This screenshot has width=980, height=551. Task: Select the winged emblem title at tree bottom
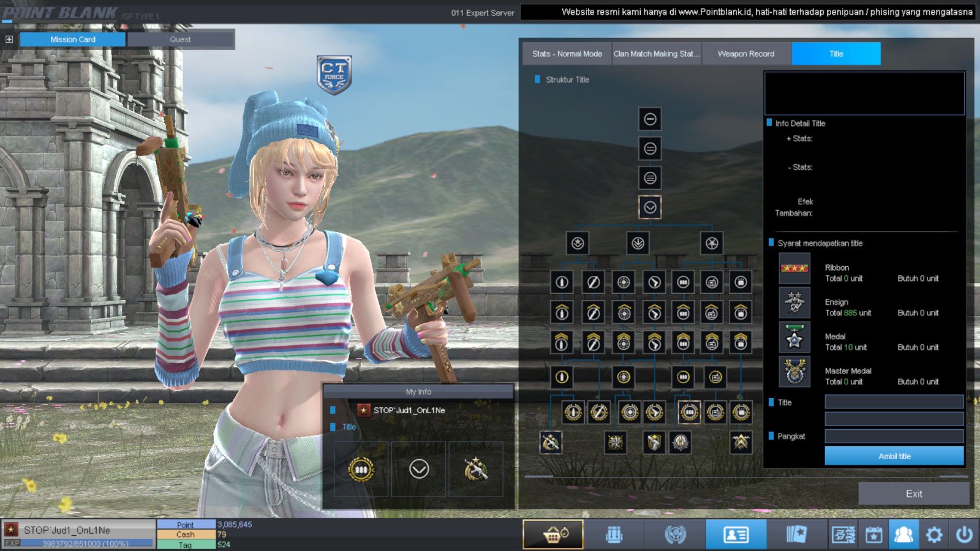pos(680,442)
